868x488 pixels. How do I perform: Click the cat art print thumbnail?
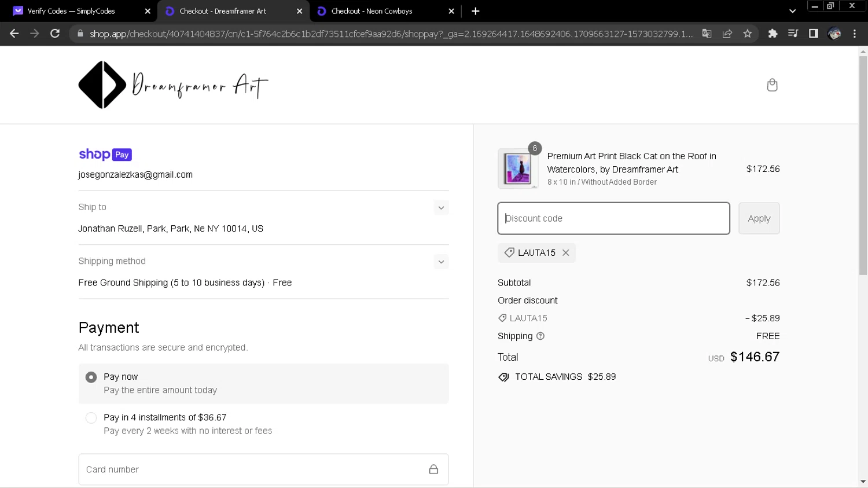coord(517,169)
